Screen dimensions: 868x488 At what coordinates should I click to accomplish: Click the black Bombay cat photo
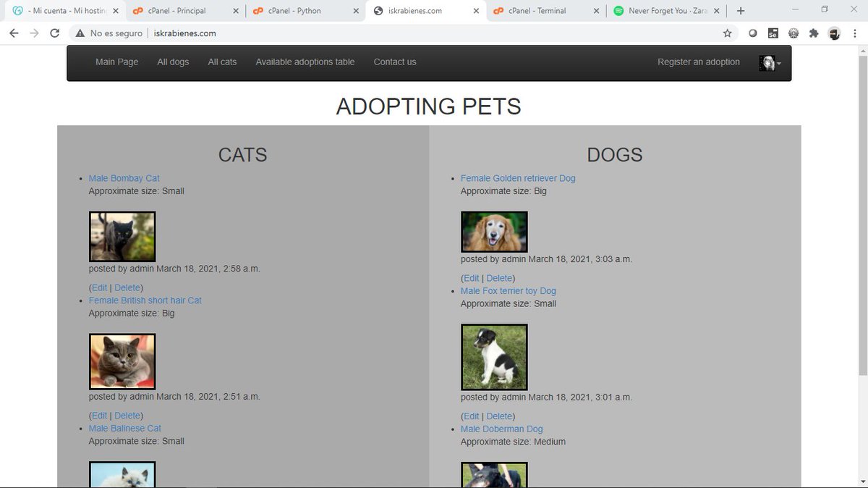click(122, 237)
